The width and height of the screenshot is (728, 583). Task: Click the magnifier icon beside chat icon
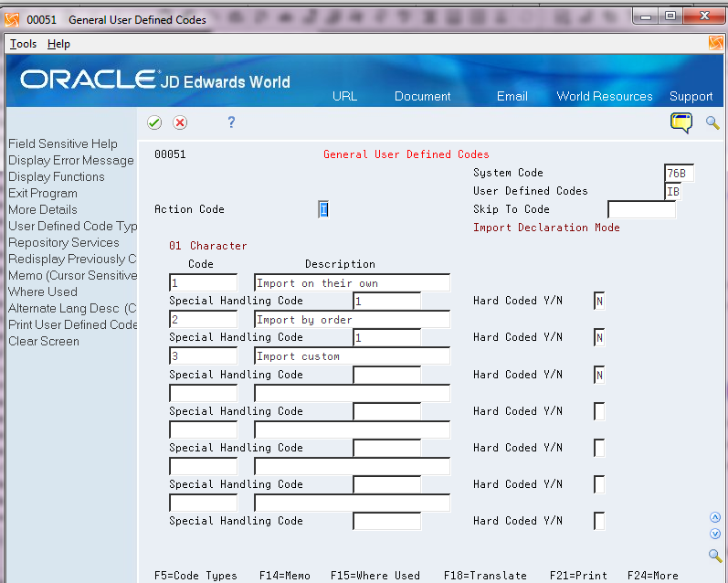point(712,122)
